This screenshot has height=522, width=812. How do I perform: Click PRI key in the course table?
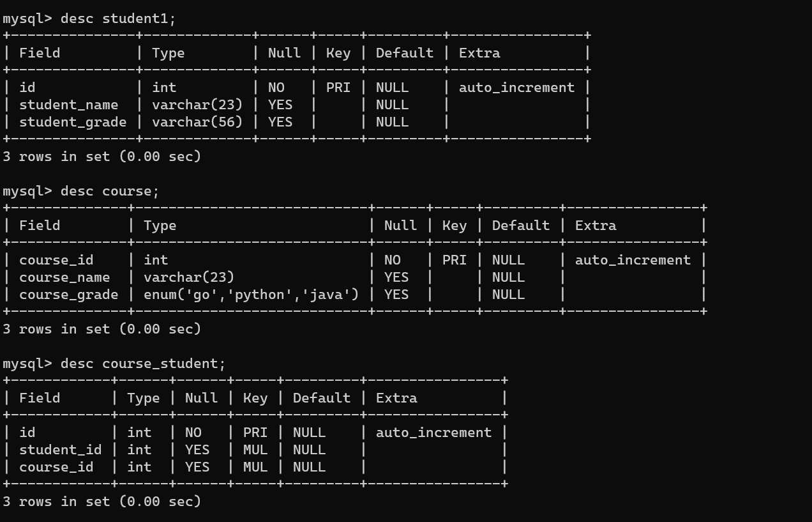pyautogui.click(x=455, y=260)
